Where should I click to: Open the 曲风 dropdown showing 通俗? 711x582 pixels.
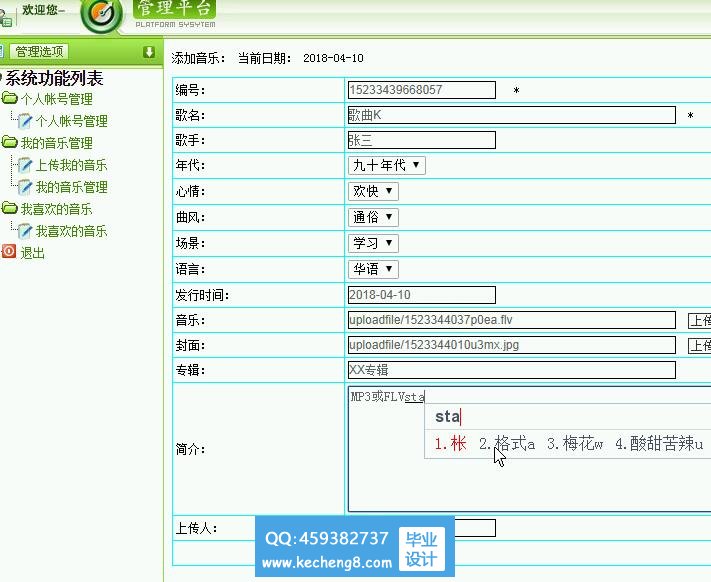pos(373,217)
